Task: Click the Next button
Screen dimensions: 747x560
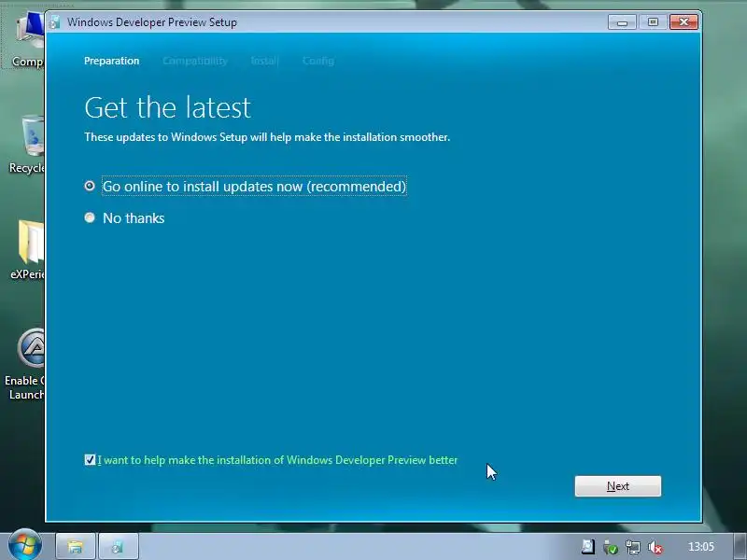Action: point(617,486)
